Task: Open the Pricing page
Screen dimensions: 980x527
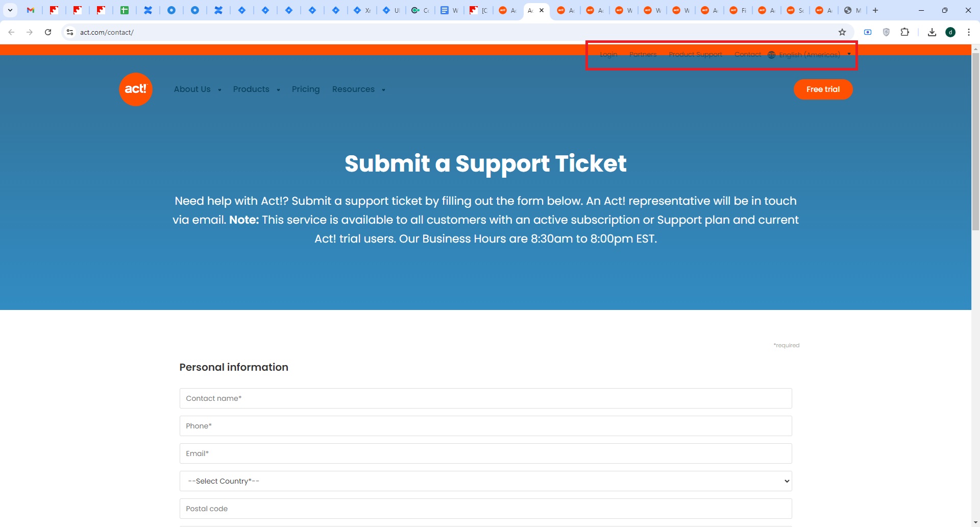Action: (x=306, y=89)
